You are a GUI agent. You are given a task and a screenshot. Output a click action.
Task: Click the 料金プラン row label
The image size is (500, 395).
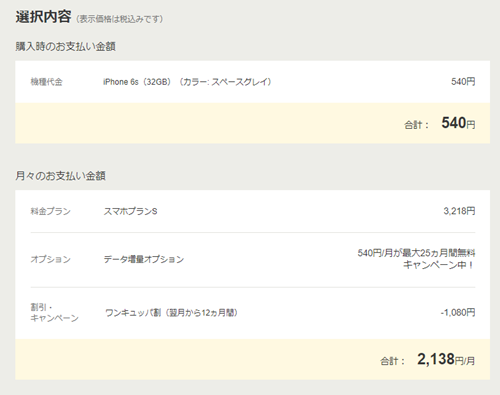51,211
